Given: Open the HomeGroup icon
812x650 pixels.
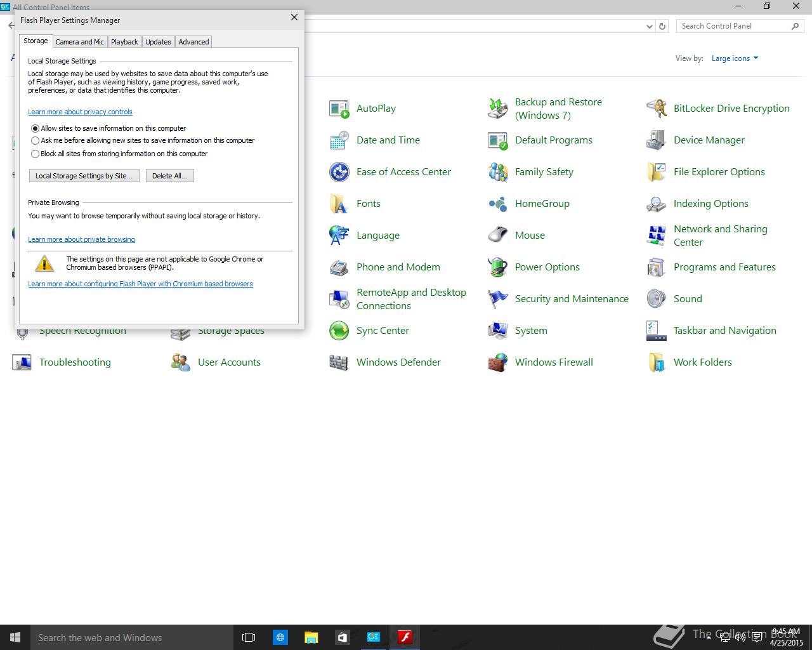Looking at the screenshot, I should click(x=498, y=204).
